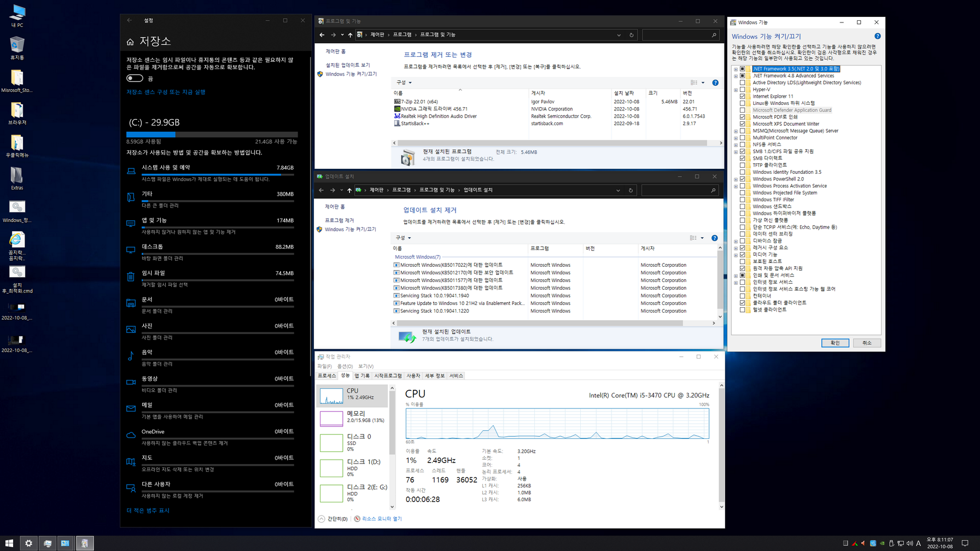Screen dimensions: 980x551
Task: Click 설치된 업데이트 보기 link
Action: (348, 65)
